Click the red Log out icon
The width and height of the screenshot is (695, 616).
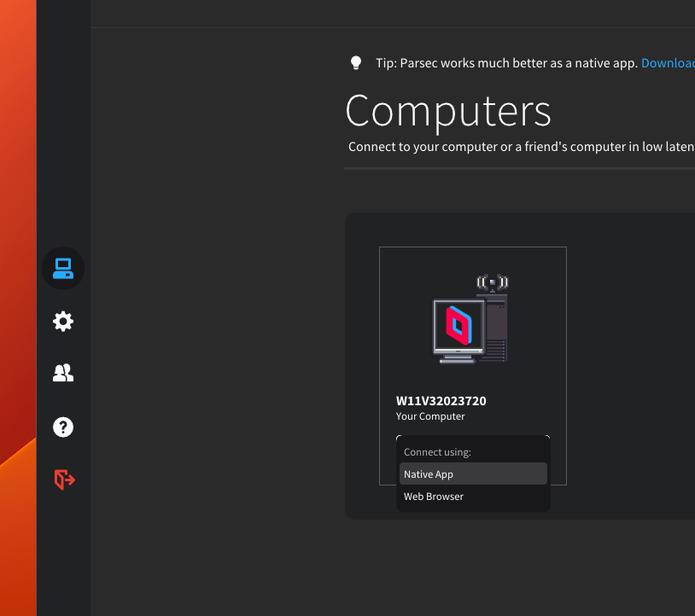click(x=64, y=479)
